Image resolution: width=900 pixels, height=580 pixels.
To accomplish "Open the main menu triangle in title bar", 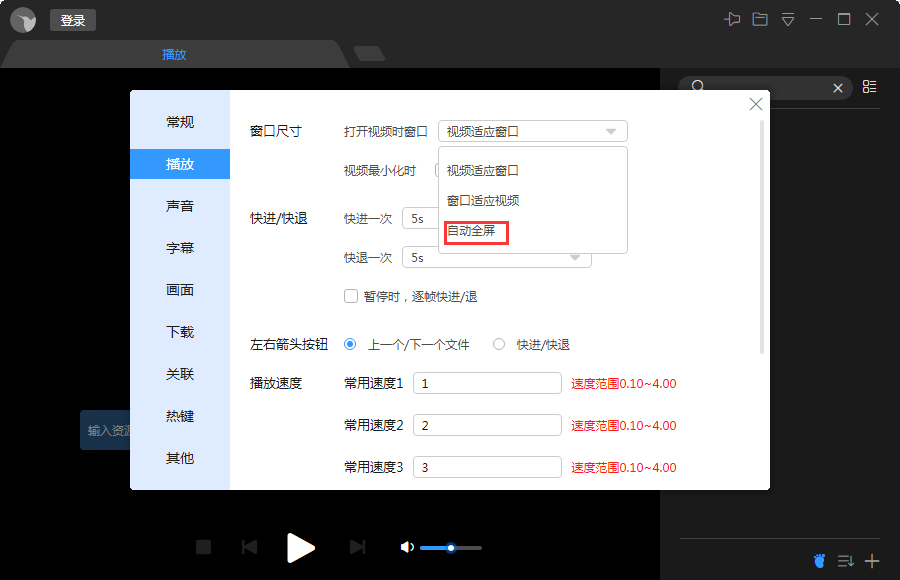I will [x=787, y=18].
